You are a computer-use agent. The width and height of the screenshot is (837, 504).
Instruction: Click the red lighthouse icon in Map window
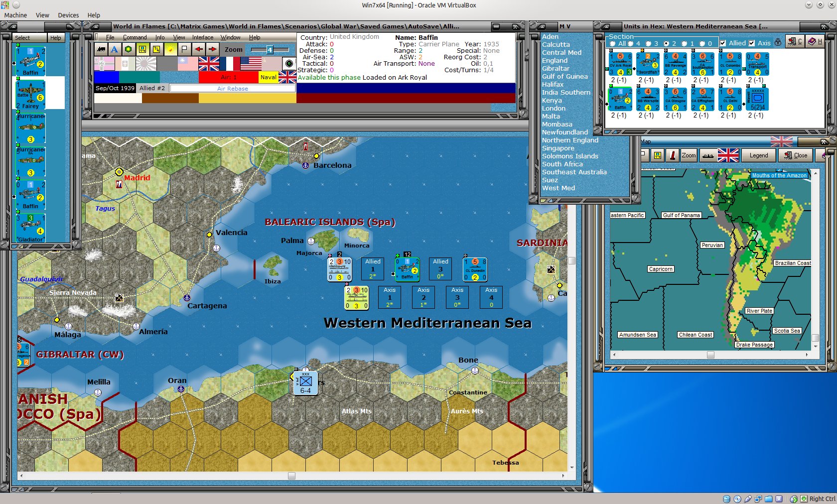[x=673, y=155]
